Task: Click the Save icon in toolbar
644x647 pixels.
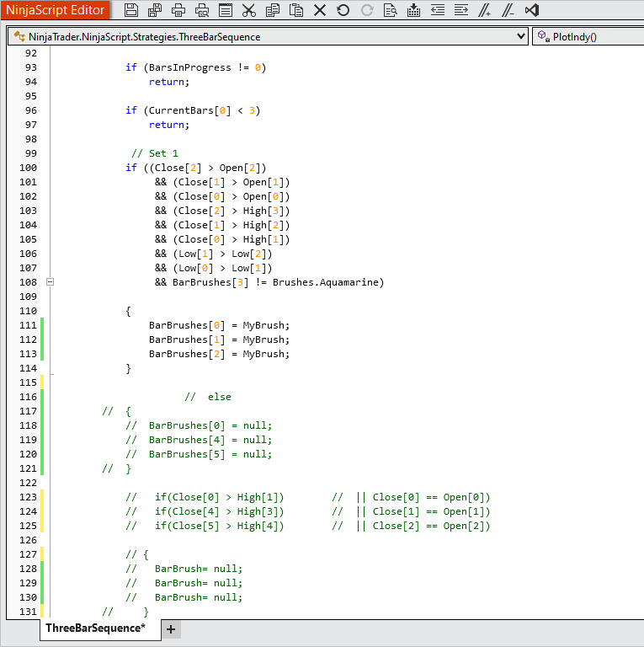Action: tap(131, 11)
